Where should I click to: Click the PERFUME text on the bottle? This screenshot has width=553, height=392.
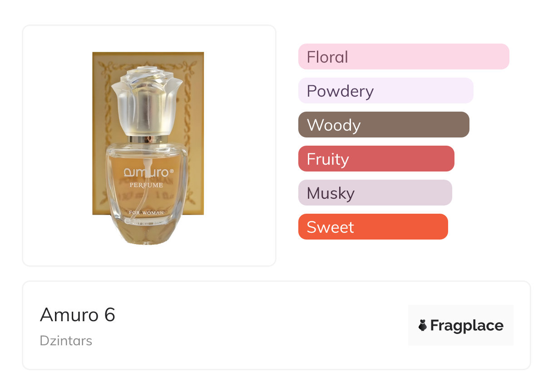pyautogui.click(x=146, y=185)
